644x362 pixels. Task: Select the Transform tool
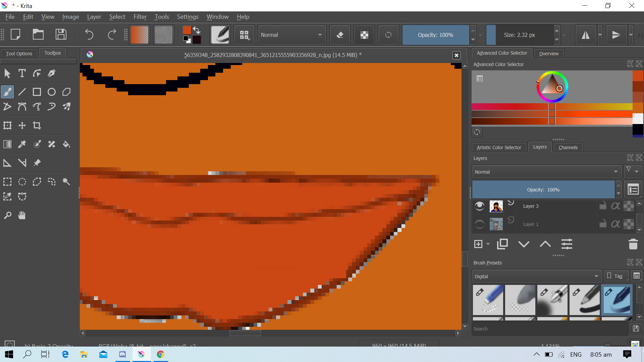click(x=7, y=125)
